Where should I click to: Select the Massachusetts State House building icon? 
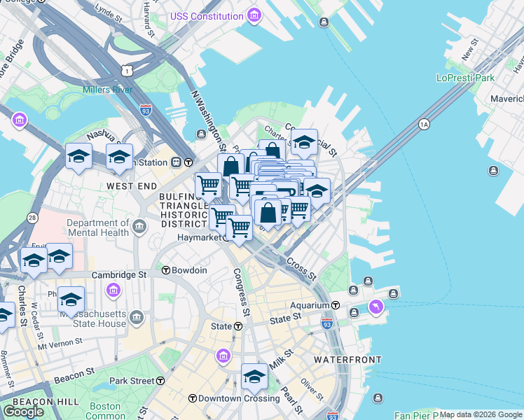137,318
